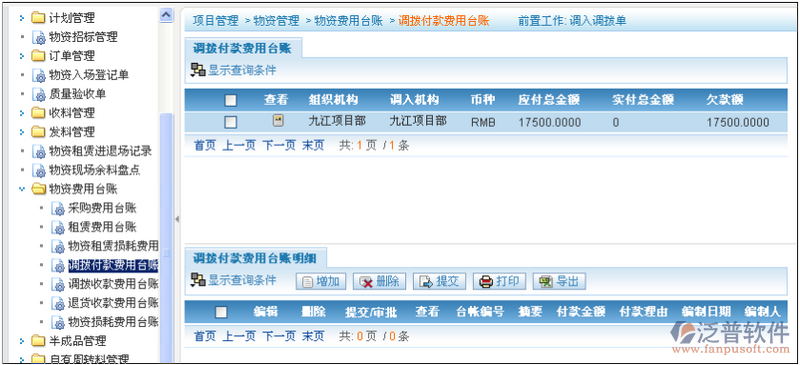Toggle select-all checkbox in 明细 table header
Screen dimensions: 800x365
point(221,312)
